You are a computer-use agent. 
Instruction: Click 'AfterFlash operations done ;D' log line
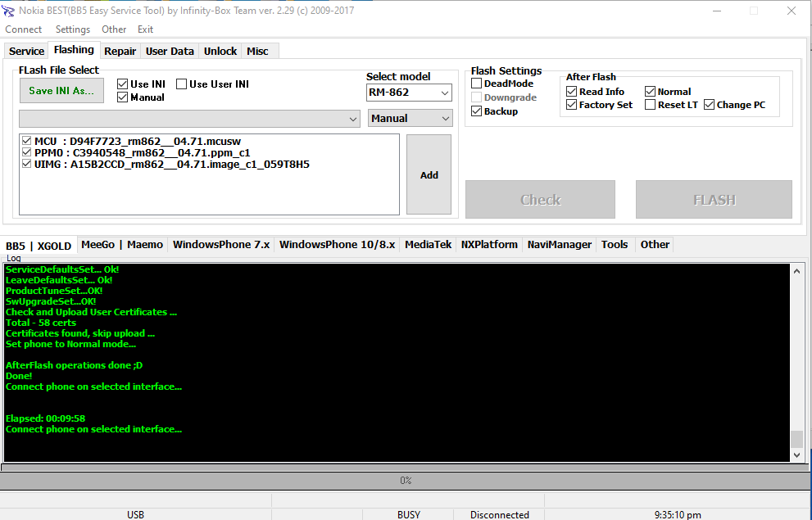[74, 364]
